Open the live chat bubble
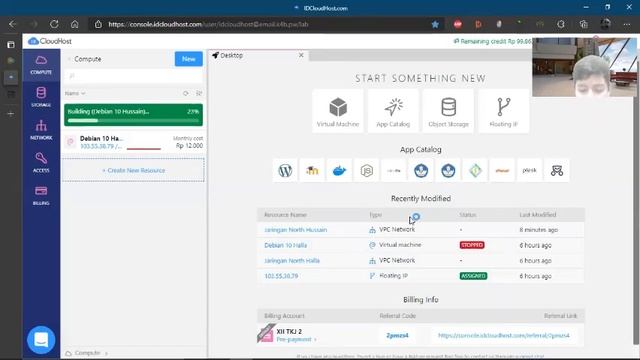The height and width of the screenshot is (360, 640). pos(41,340)
